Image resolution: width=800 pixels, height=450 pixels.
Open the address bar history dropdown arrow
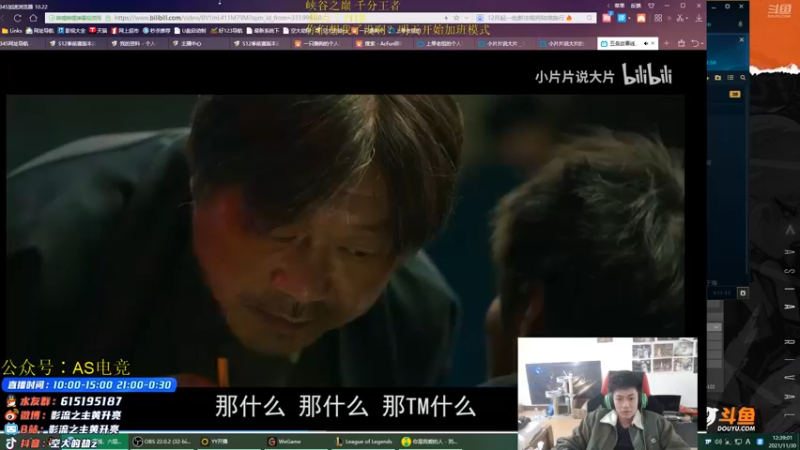(x=466, y=18)
